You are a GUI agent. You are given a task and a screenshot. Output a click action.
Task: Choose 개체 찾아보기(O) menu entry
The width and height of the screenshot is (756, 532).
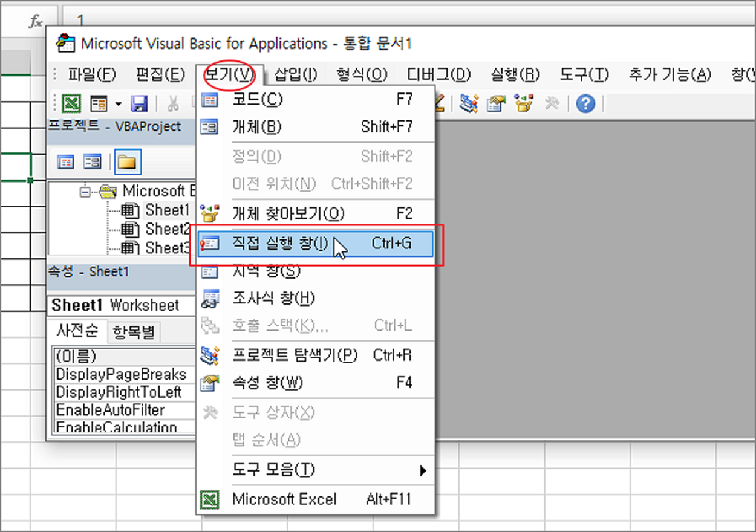click(x=315, y=213)
